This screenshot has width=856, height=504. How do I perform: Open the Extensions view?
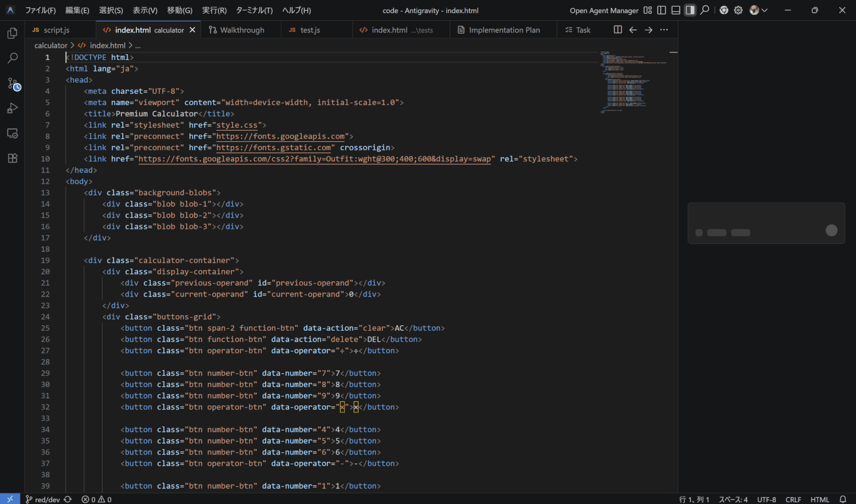point(13,158)
